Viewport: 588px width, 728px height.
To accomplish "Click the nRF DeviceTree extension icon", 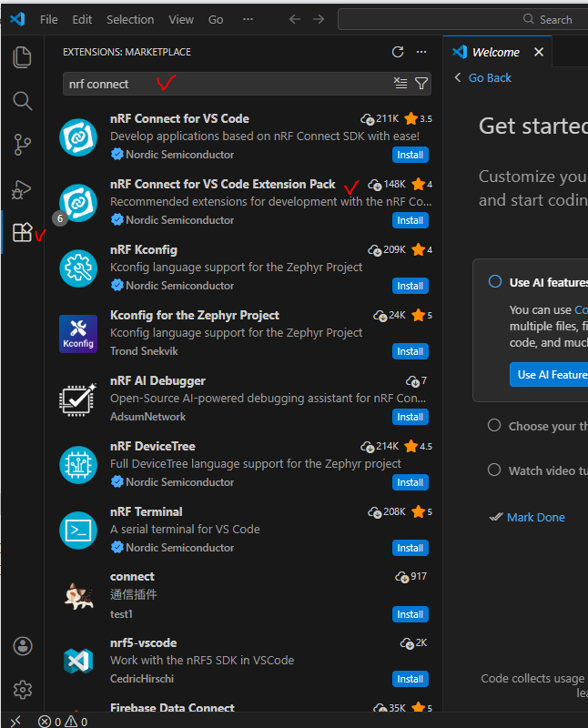I will click(x=78, y=465).
